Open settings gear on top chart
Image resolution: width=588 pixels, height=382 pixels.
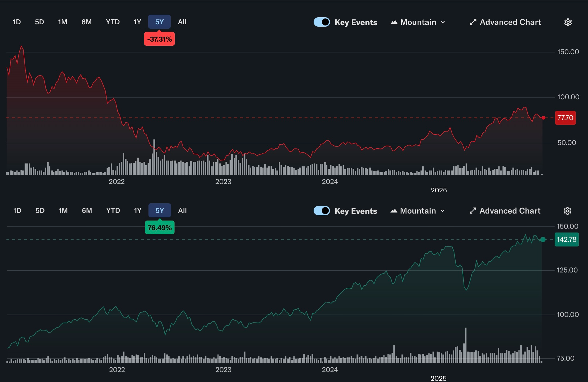(x=568, y=22)
